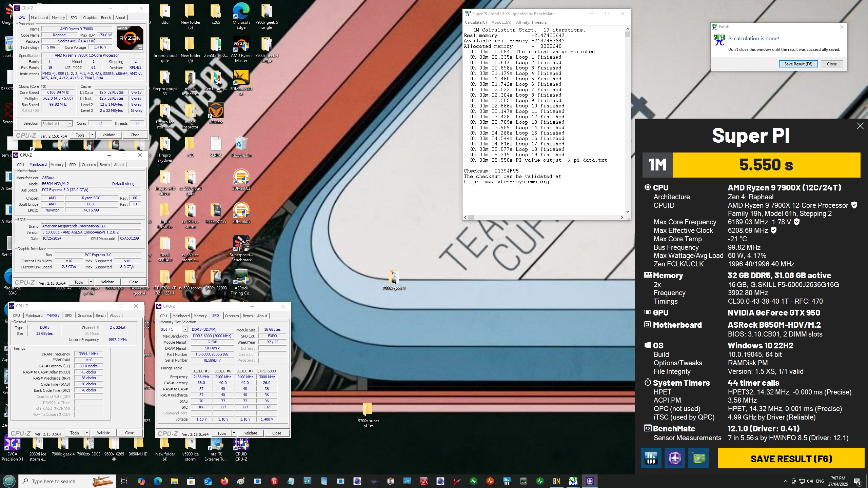This screenshot has height=488, width=868.
Task: Click Part Number F5-6000J2636G16G in SPD window
Action: (212, 354)
